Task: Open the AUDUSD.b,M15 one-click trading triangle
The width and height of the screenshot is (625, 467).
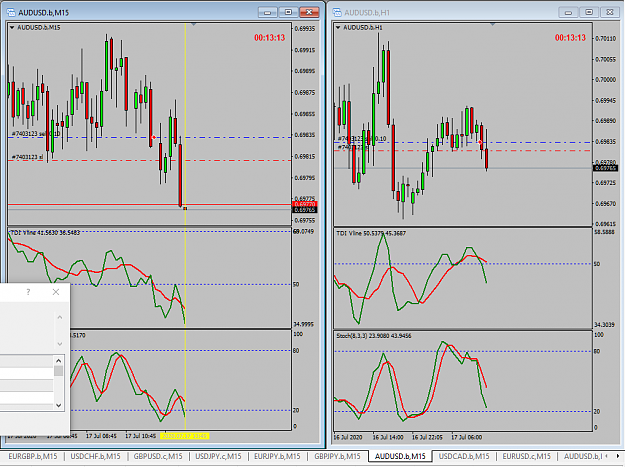Action: coord(12,27)
